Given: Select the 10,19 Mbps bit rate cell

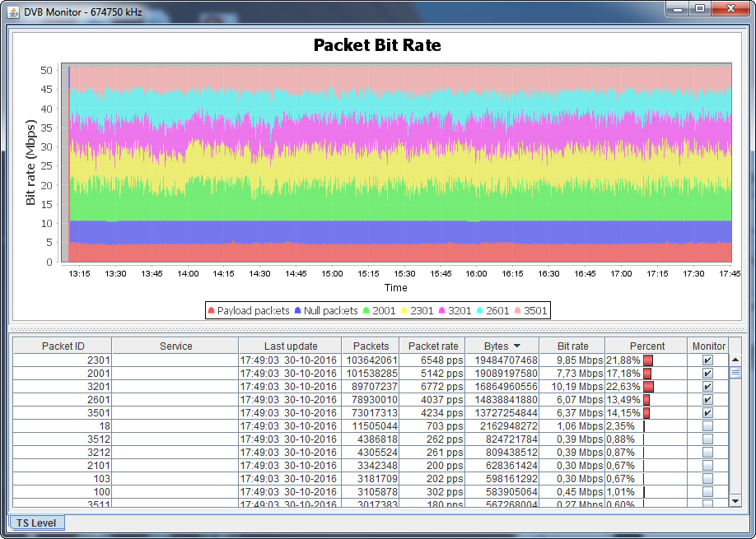Looking at the screenshot, I should pyautogui.click(x=572, y=386).
